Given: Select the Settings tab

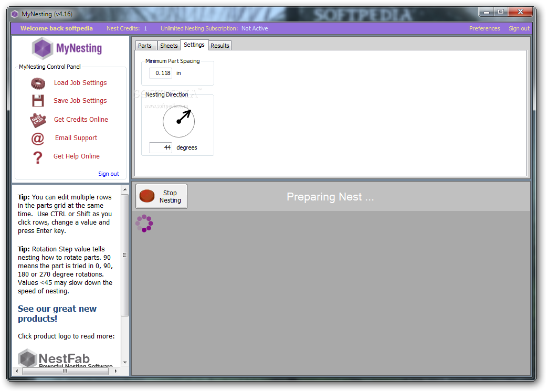Looking at the screenshot, I should (194, 45).
